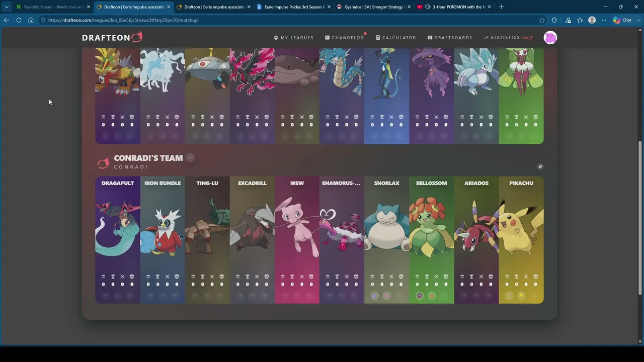Click the browser address bar URL field

(287, 20)
